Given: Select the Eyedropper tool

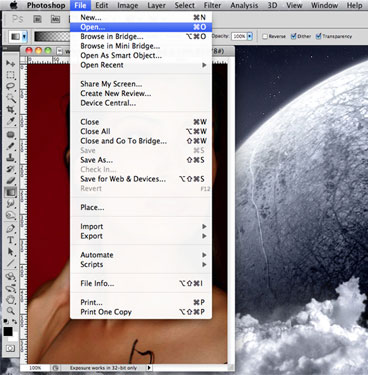Looking at the screenshot, I should coord(10,121).
